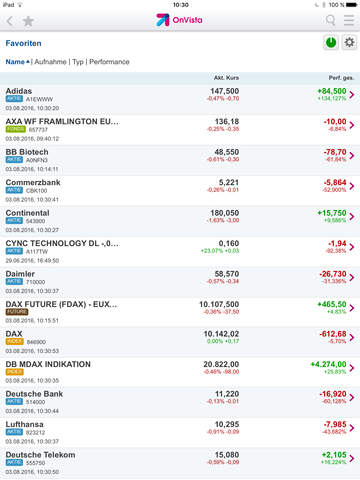
Task: Open the hamburger menu icon
Action: (x=349, y=20)
